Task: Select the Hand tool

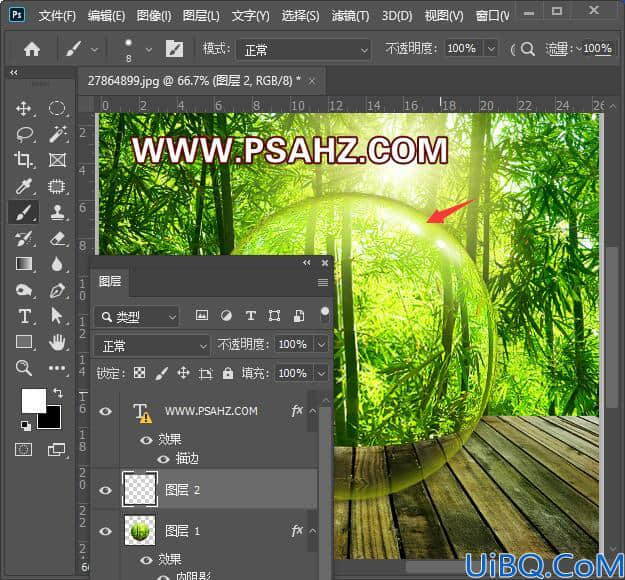Action: [57, 342]
